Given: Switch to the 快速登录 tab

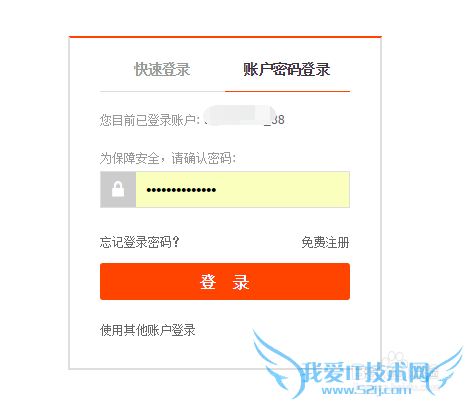Looking at the screenshot, I should pyautogui.click(x=162, y=69).
